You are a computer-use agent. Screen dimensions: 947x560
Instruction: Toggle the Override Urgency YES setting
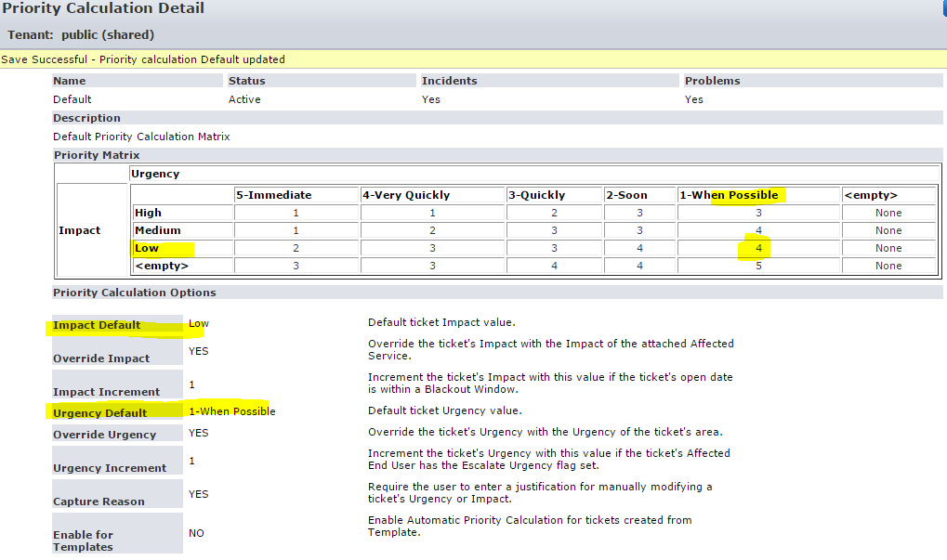point(195,434)
